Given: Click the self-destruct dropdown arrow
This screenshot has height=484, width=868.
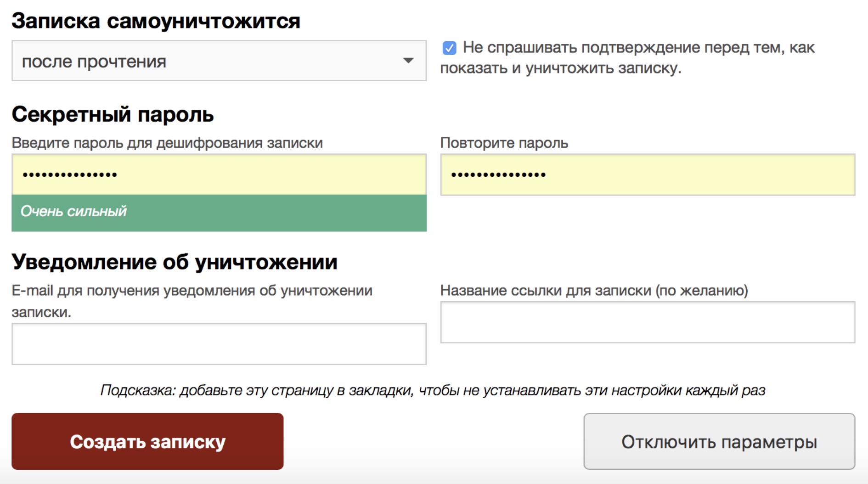Looking at the screenshot, I should 408,61.
